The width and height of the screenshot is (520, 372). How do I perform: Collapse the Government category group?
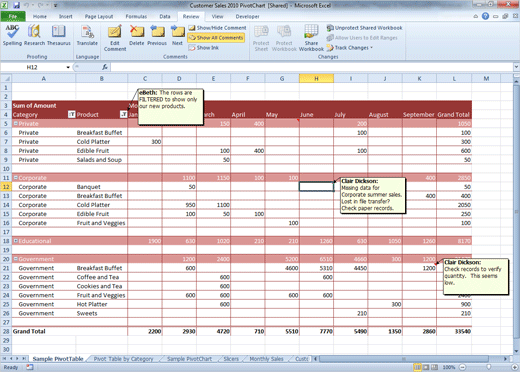pyautogui.click(x=15, y=259)
